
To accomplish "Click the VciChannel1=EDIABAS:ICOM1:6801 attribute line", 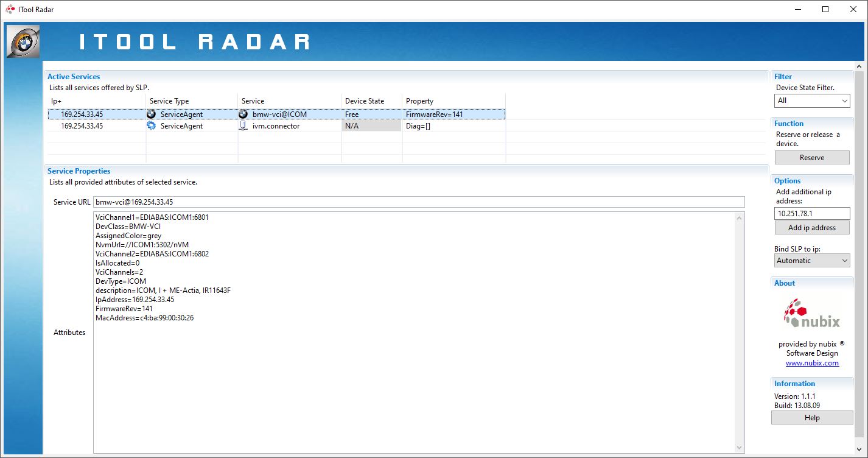I will [x=152, y=217].
